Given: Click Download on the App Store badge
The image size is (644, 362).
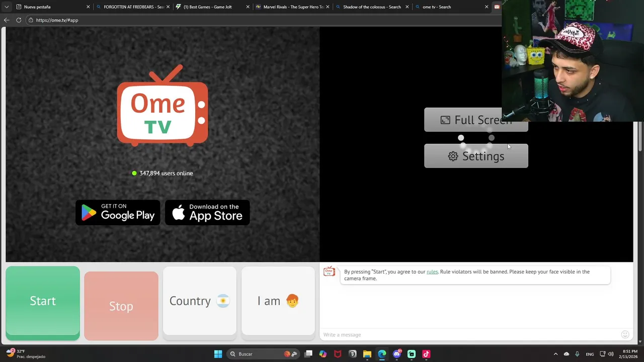Looking at the screenshot, I should click(x=207, y=212).
